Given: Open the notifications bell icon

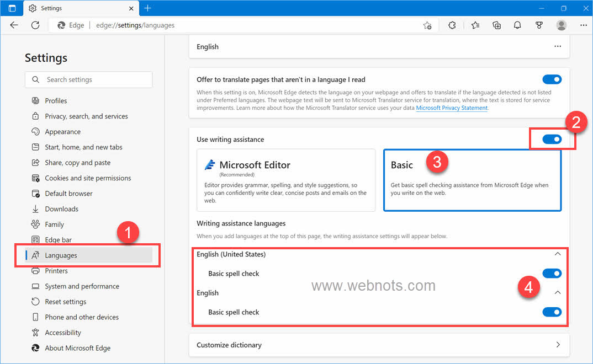Looking at the screenshot, I should (517, 25).
